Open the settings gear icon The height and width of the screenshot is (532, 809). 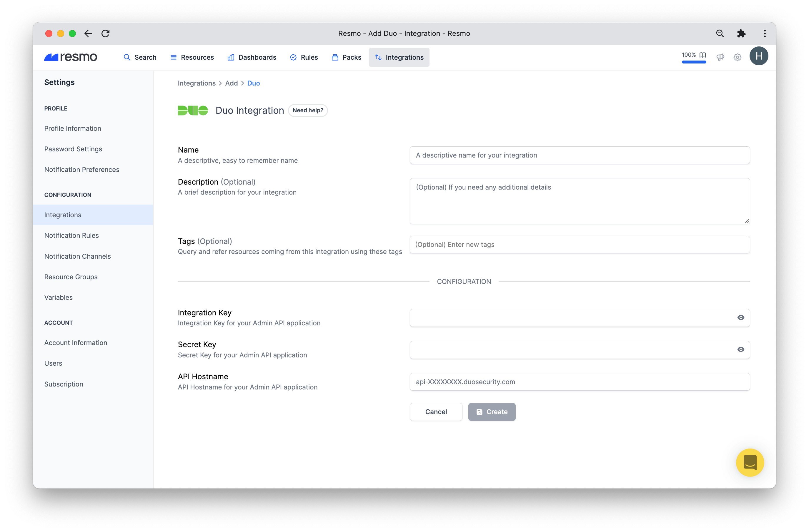coord(737,57)
